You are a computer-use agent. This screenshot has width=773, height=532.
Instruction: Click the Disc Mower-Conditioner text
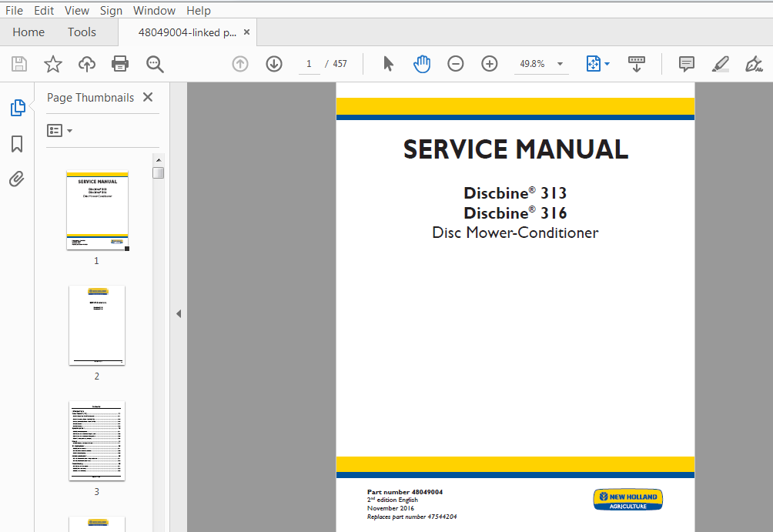click(515, 233)
